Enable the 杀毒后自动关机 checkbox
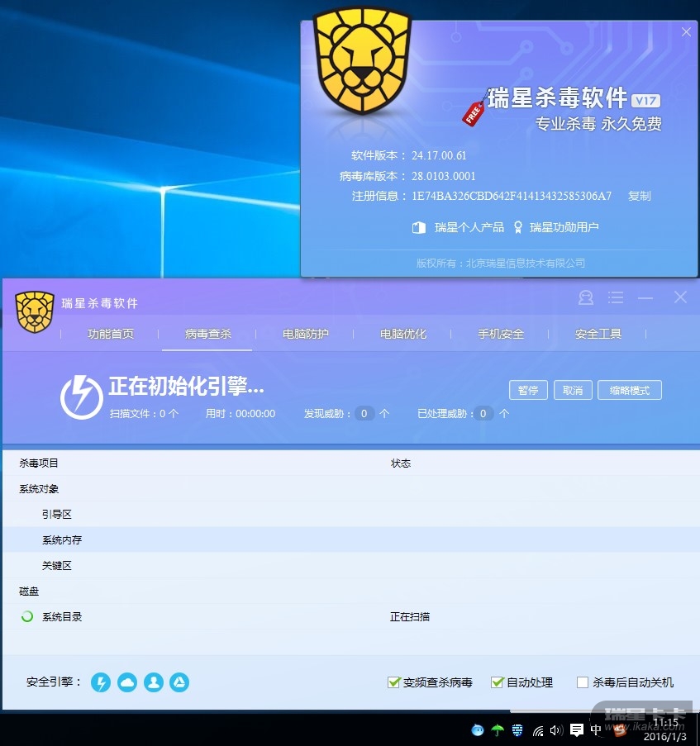 (582, 682)
